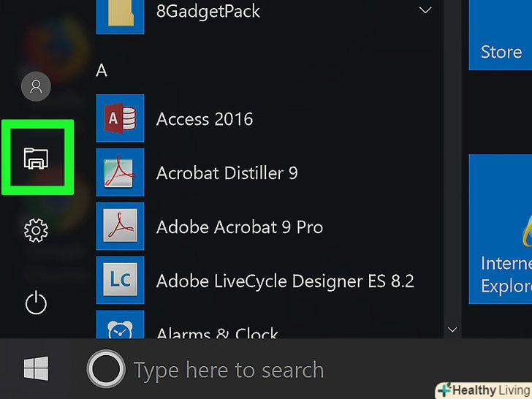
Task: Jump to letter A section header
Action: click(x=102, y=71)
